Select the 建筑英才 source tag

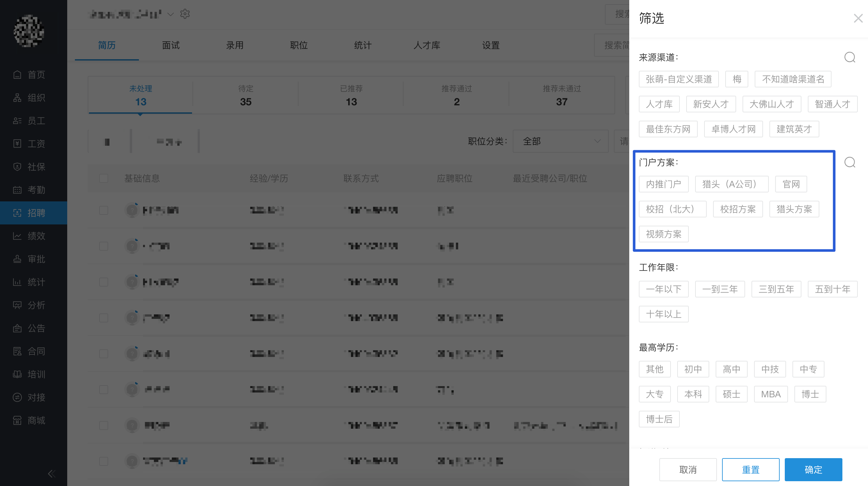pos(794,129)
